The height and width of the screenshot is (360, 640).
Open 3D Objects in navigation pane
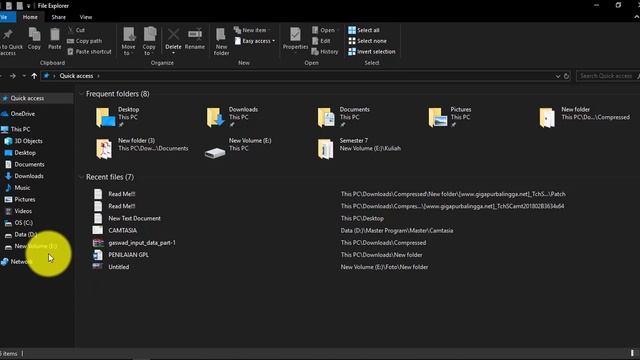[x=28, y=141]
